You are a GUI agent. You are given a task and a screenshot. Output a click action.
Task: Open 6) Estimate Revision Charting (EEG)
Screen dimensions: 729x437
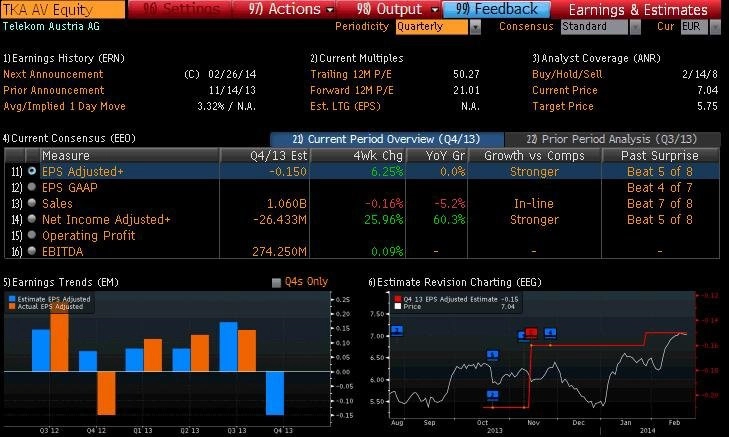pyautogui.click(x=455, y=282)
